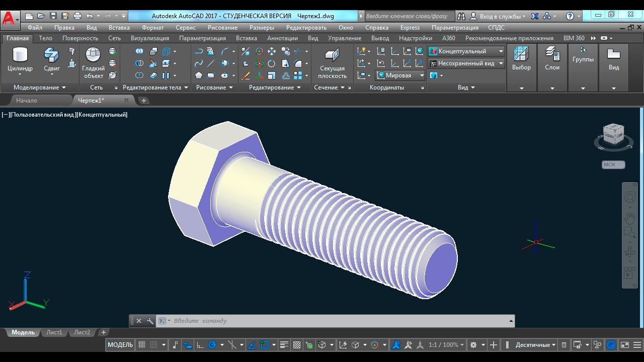Toggle grid display in status bar

[x=142, y=345]
